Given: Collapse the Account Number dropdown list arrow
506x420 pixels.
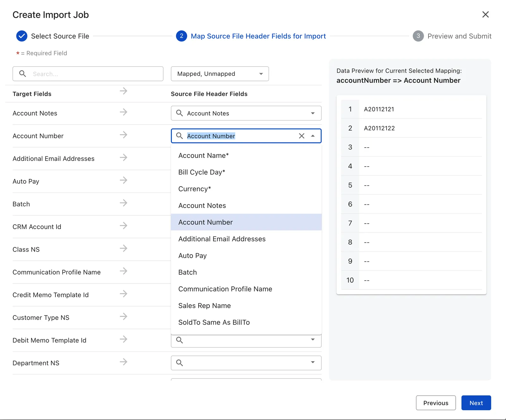Looking at the screenshot, I should (313, 136).
